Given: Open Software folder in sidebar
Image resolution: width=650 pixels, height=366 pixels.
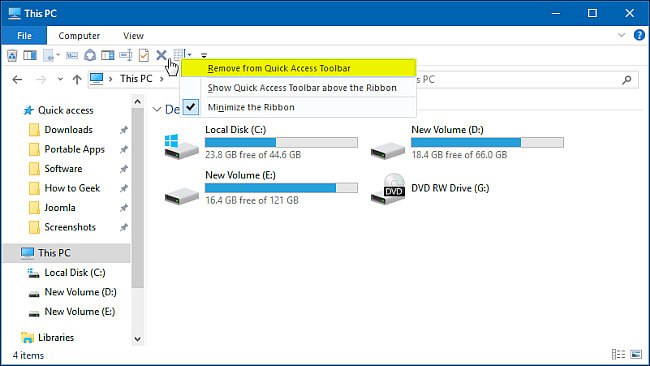Looking at the screenshot, I should 63,169.
